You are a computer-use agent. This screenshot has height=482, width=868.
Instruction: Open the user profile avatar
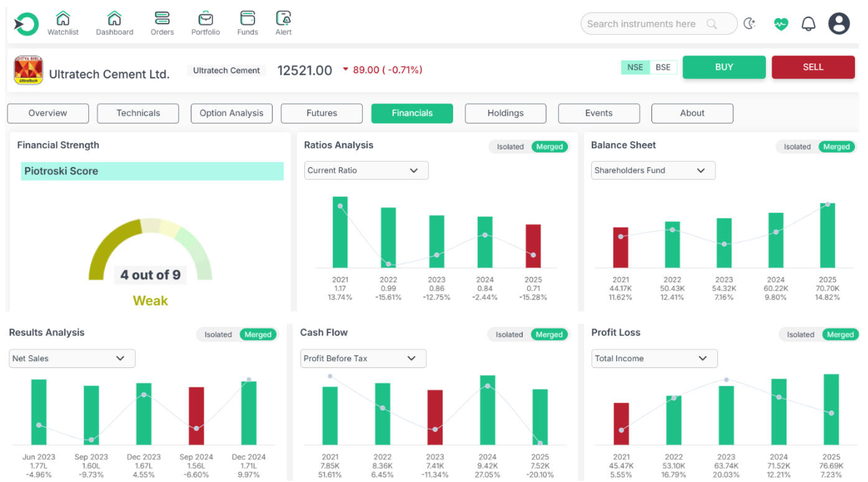point(839,24)
